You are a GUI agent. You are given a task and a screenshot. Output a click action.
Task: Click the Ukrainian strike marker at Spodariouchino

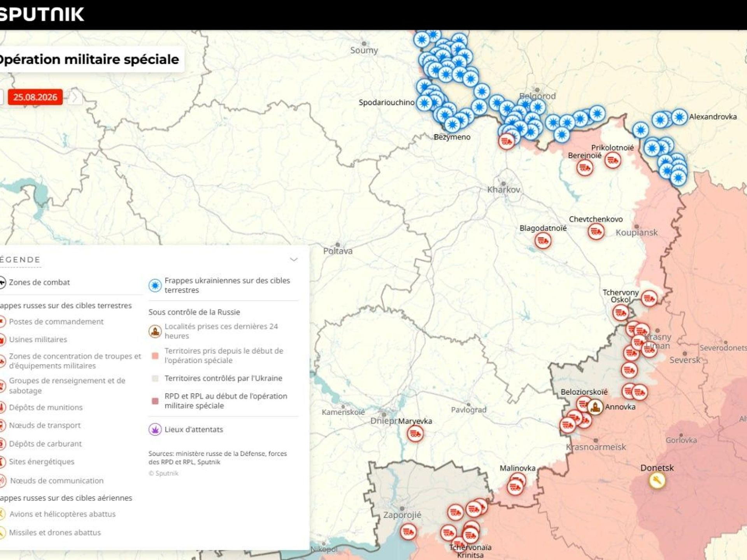pos(424,103)
